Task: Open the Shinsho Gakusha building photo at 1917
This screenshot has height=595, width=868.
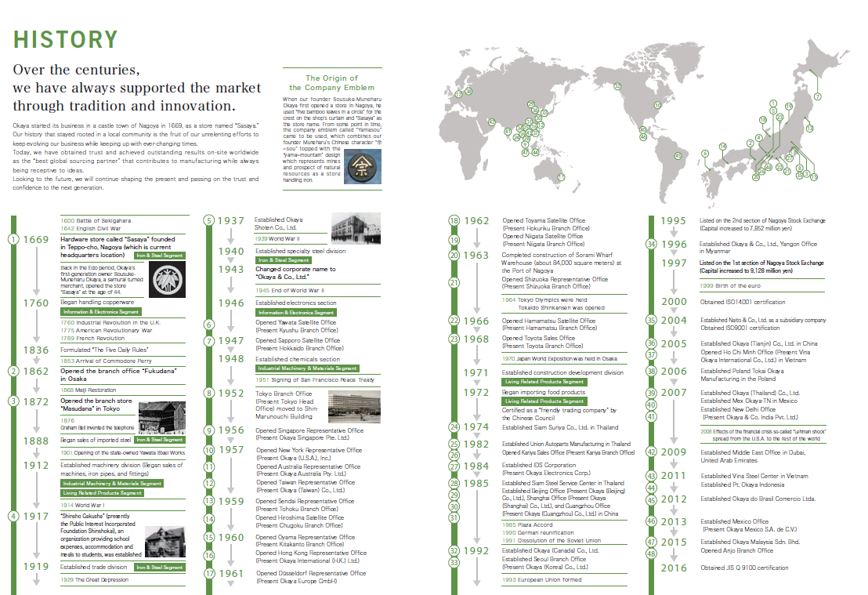Action: (165, 541)
